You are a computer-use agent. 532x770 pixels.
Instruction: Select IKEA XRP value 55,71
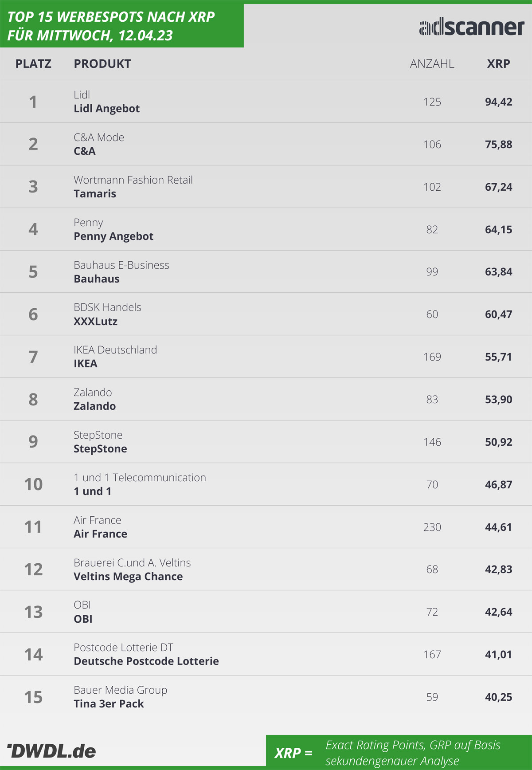[x=498, y=357]
